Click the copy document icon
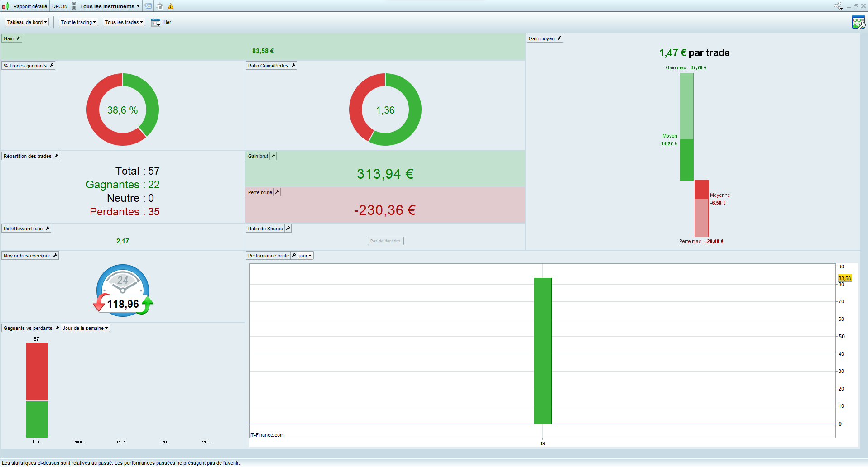Image resolution: width=868 pixels, height=467 pixels. point(160,6)
